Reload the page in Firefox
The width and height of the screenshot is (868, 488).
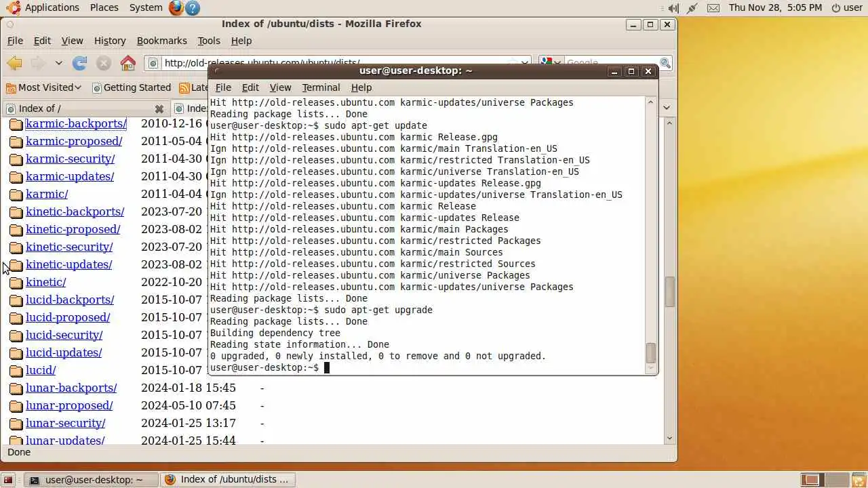pos(80,63)
